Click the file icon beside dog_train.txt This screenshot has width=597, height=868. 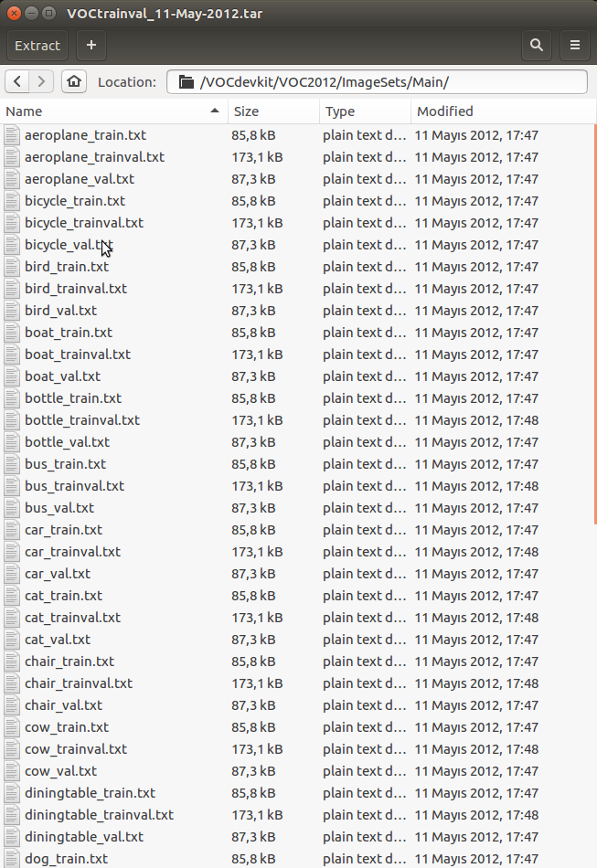tap(11, 858)
